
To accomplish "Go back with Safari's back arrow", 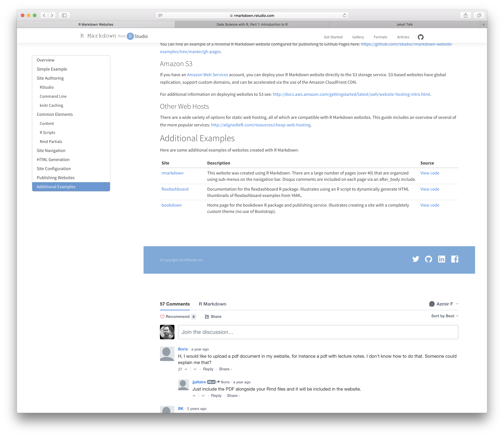I will pyautogui.click(x=44, y=15).
